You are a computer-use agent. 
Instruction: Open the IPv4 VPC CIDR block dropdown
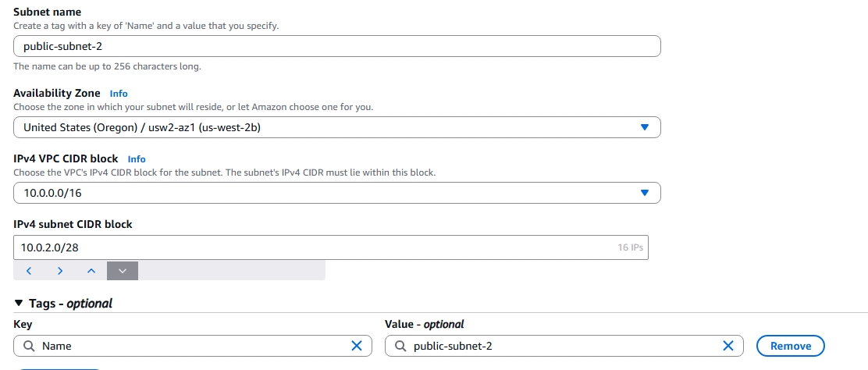[336, 193]
